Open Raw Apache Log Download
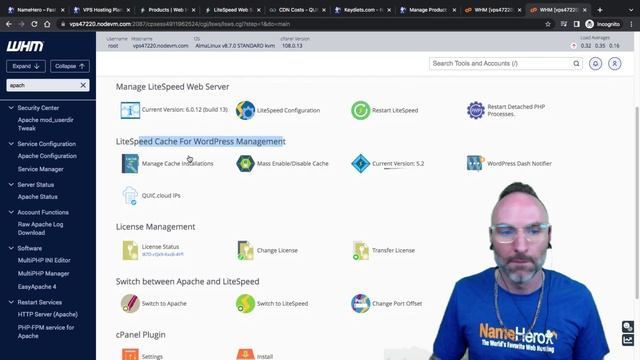This screenshot has width=640, height=360. [40, 229]
